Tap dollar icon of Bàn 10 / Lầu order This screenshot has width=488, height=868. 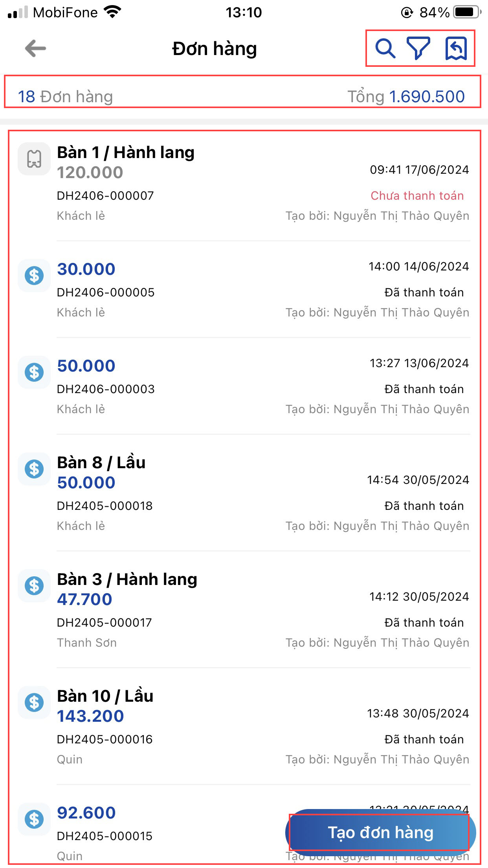pos(34,702)
